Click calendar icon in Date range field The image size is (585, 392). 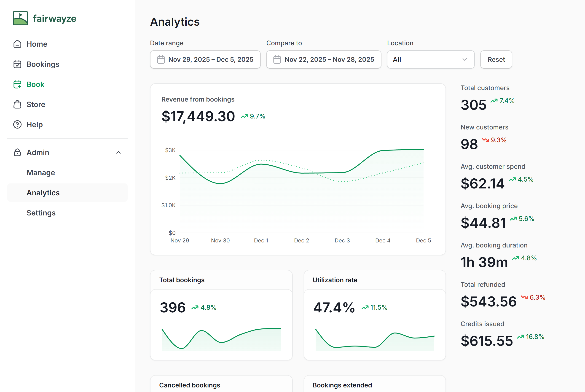click(161, 59)
